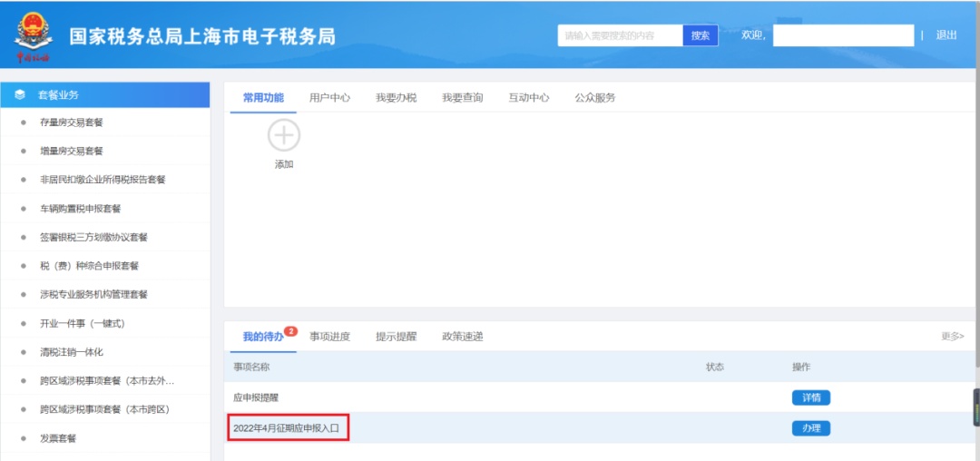The height and width of the screenshot is (461, 980).
Task: Click the tax bureau emblem logo
Action: point(34,35)
